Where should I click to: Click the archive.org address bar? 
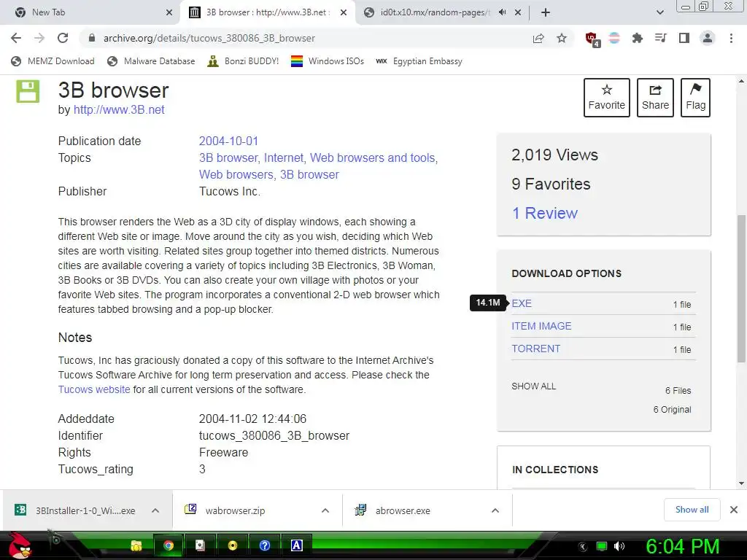305,38
